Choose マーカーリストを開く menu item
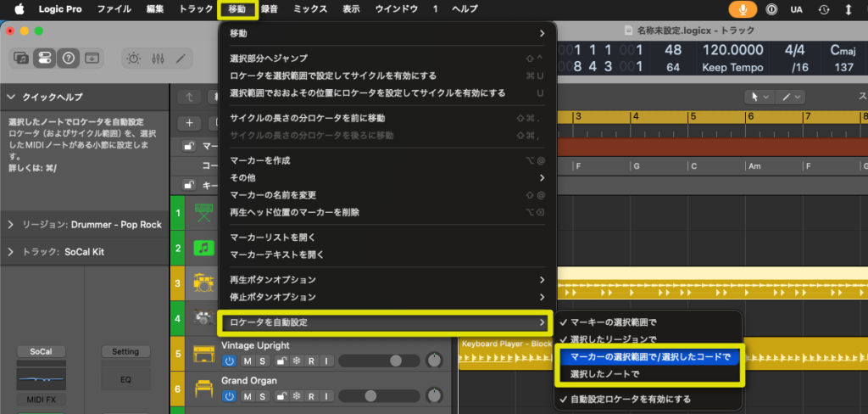 tap(387, 238)
